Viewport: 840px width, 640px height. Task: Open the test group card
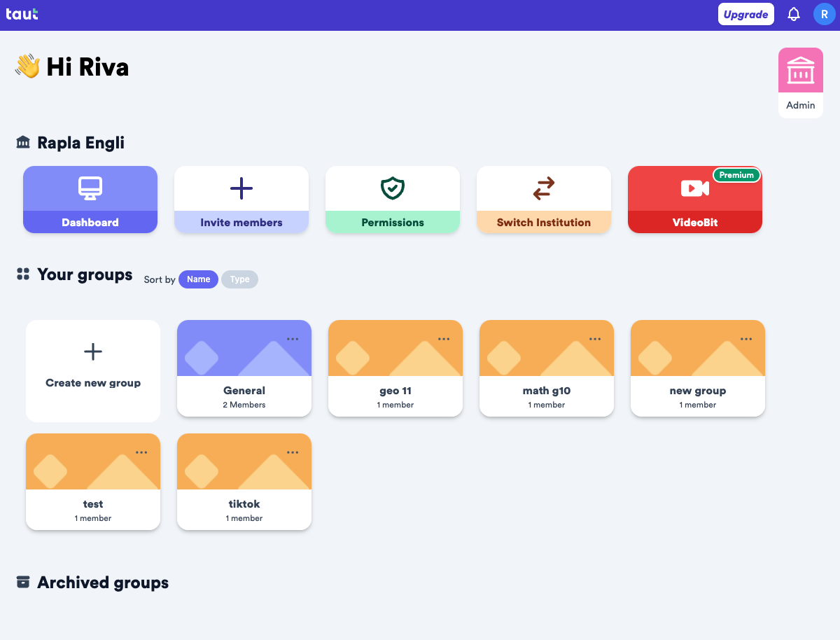pos(93,490)
